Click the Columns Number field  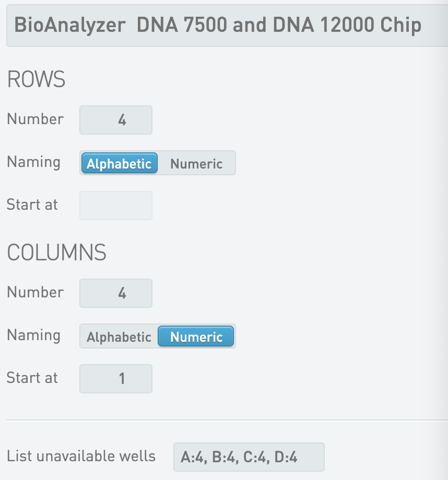point(116,293)
